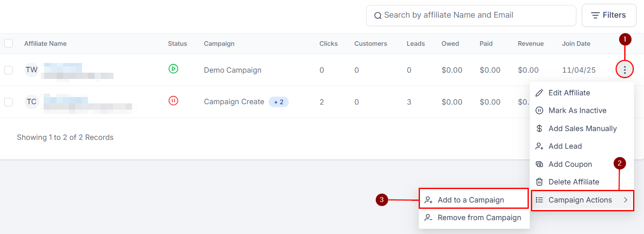
Task: Click the person-plus icon beside Add Lead
Action: click(x=539, y=146)
